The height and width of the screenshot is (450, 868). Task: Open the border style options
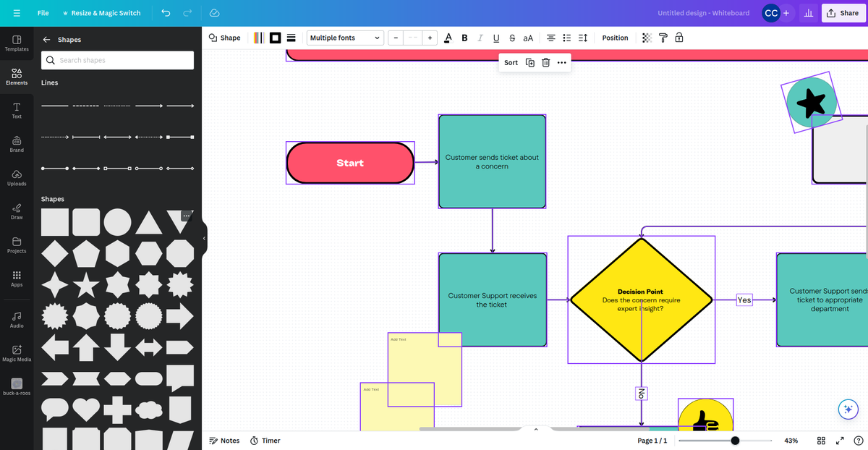point(292,38)
